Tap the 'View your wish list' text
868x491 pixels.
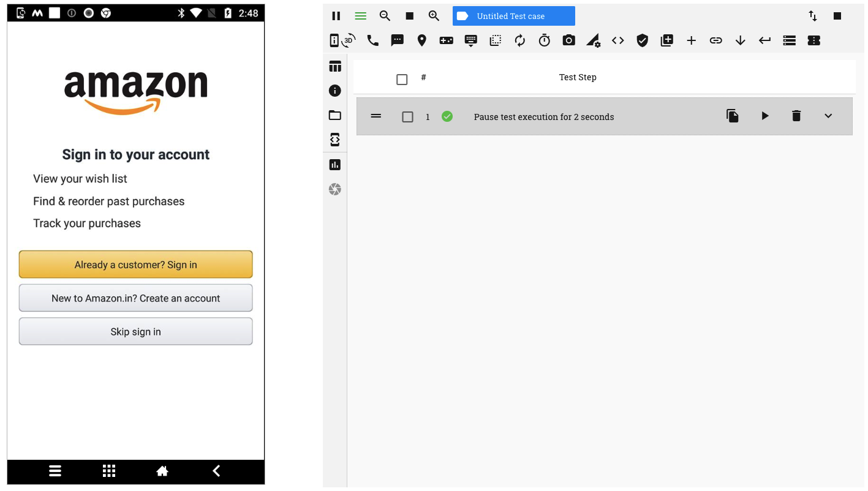(x=80, y=179)
